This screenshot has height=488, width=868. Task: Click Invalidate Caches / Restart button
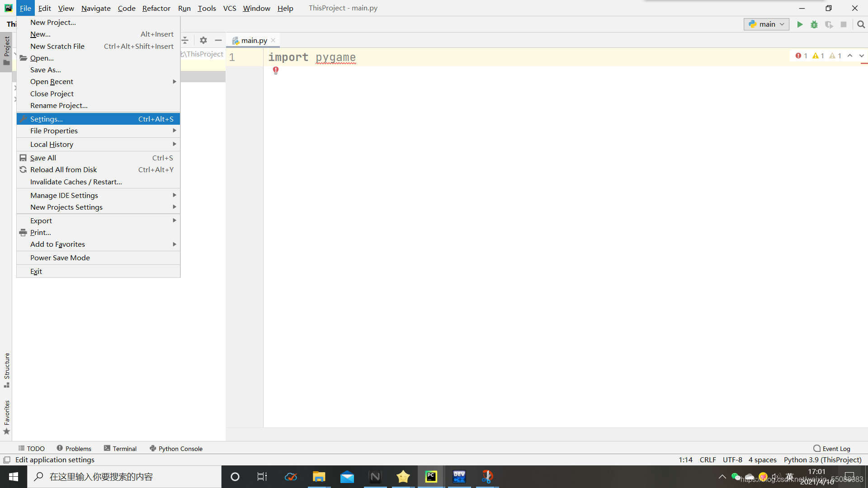76,182
